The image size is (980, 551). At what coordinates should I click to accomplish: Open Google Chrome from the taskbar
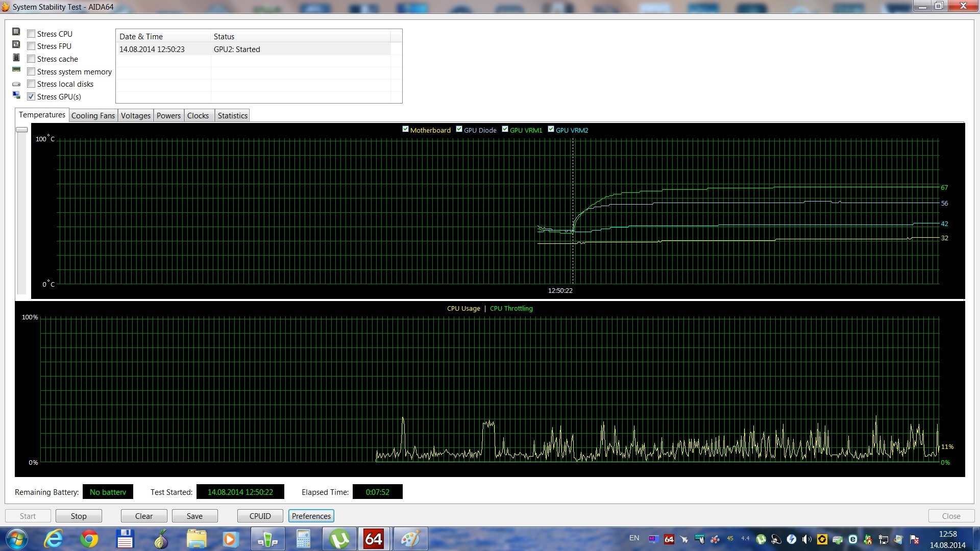tap(89, 539)
